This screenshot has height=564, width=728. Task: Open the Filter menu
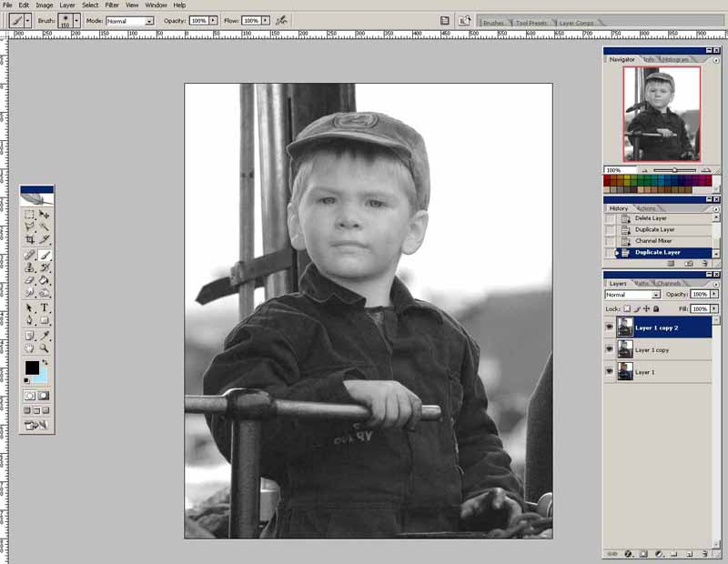112,5
